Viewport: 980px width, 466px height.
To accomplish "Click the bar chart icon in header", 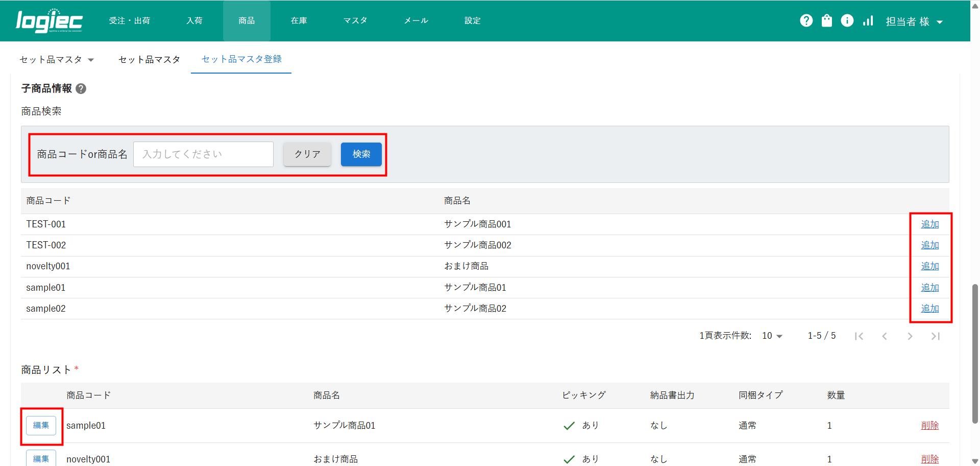I will (868, 20).
